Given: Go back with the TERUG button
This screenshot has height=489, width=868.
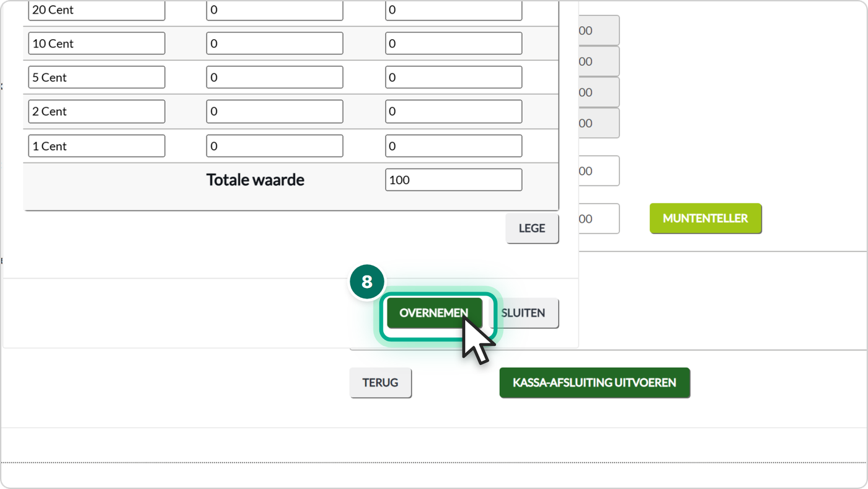Looking at the screenshot, I should coord(381,382).
